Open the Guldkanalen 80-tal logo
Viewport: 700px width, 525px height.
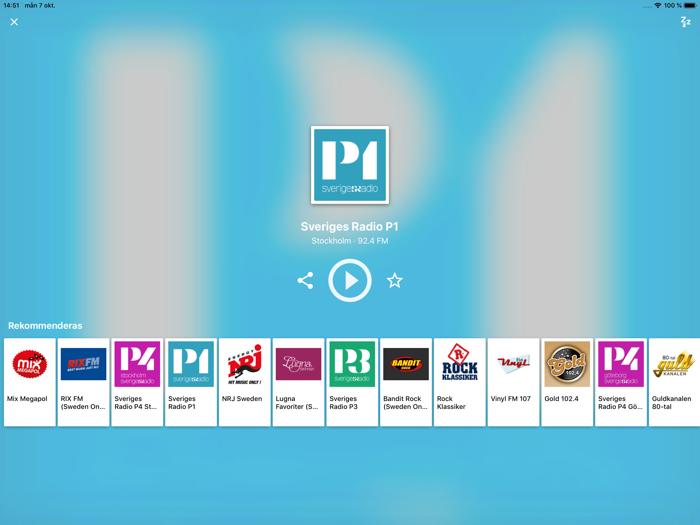point(675,364)
